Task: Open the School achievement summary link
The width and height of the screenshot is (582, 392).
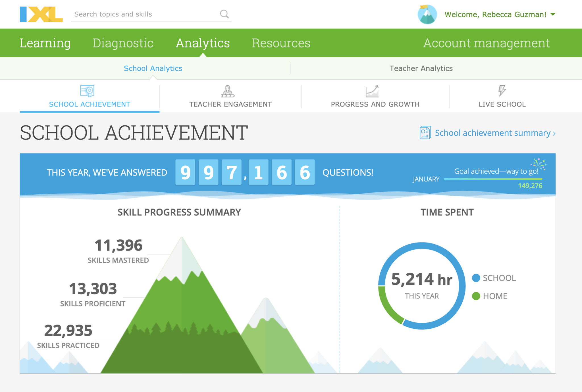Action: point(493,133)
